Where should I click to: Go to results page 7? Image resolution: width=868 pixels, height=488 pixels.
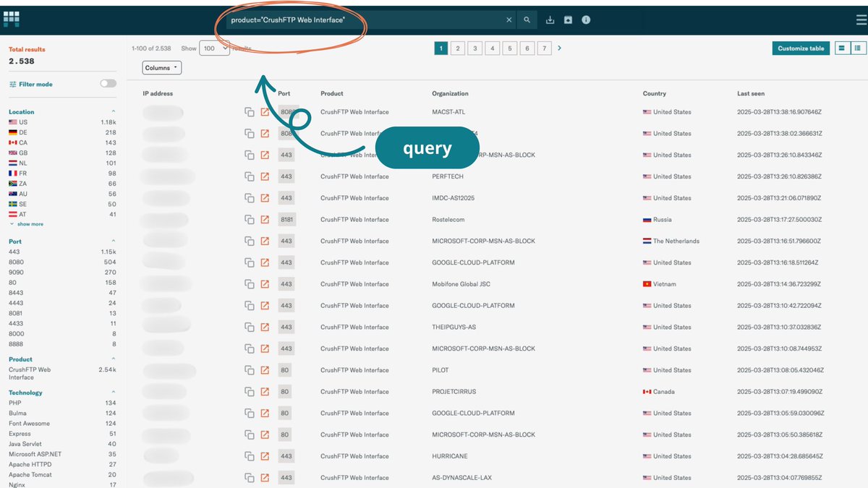545,48
